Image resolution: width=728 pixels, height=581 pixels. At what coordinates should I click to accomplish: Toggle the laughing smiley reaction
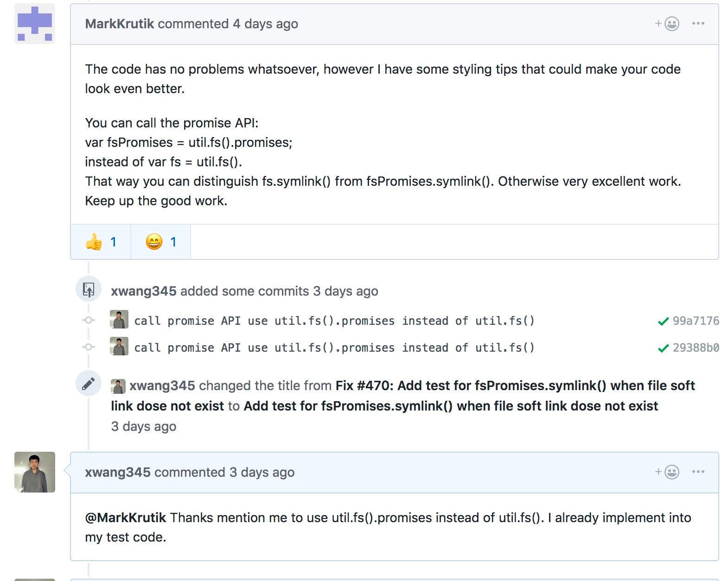[x=160, y=242]
